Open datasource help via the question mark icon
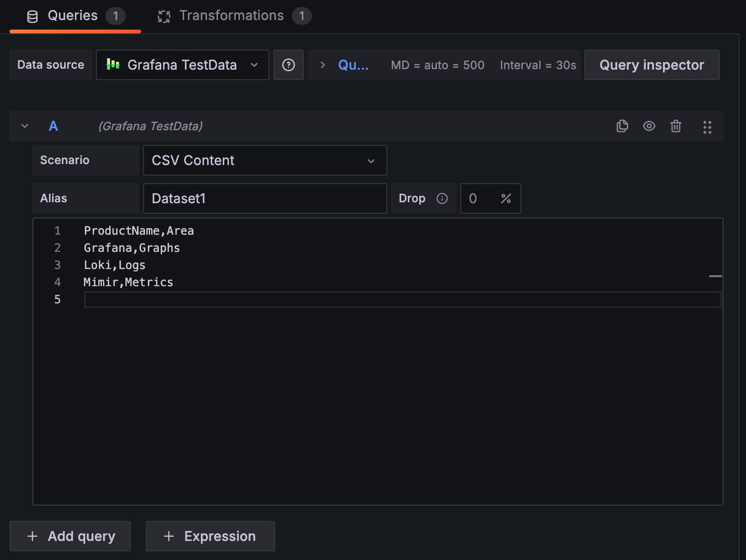The height and width of the screenshot is (560, 746). 288,65
